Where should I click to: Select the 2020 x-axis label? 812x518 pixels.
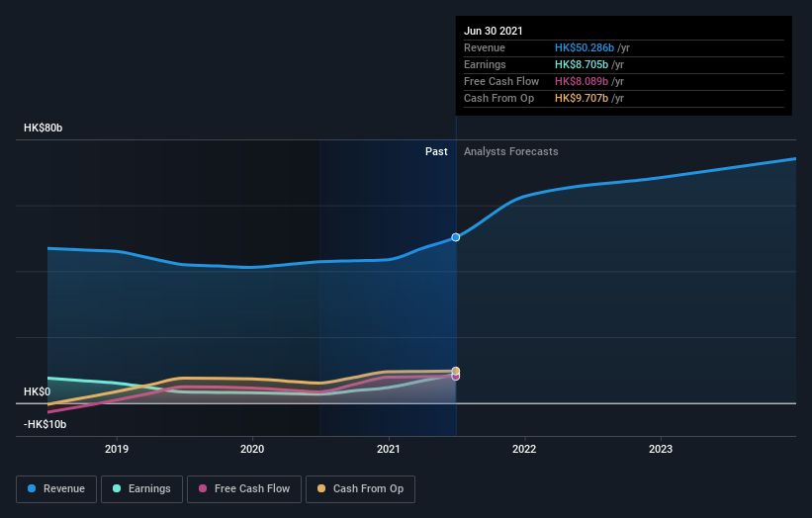coord(252,449)
